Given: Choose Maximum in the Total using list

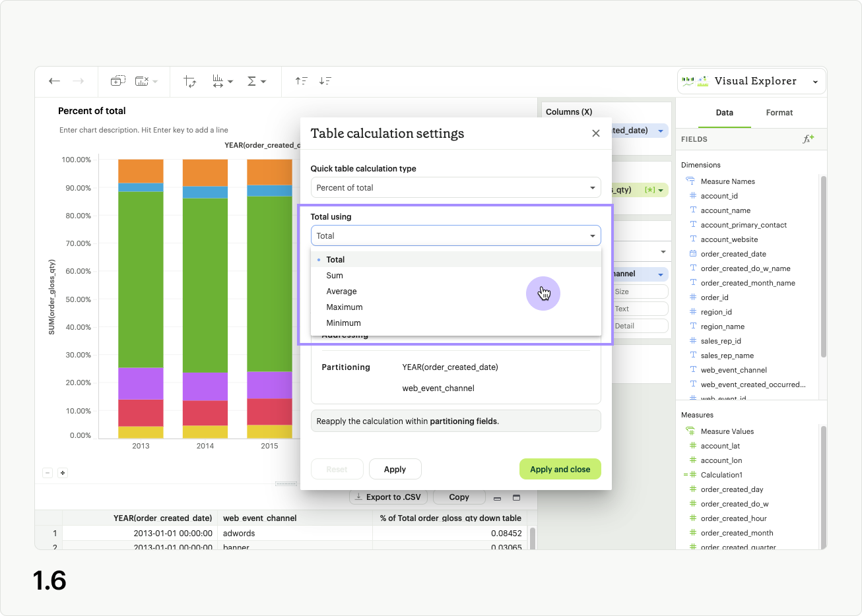Looking at the screenshot, I should 344,307.
